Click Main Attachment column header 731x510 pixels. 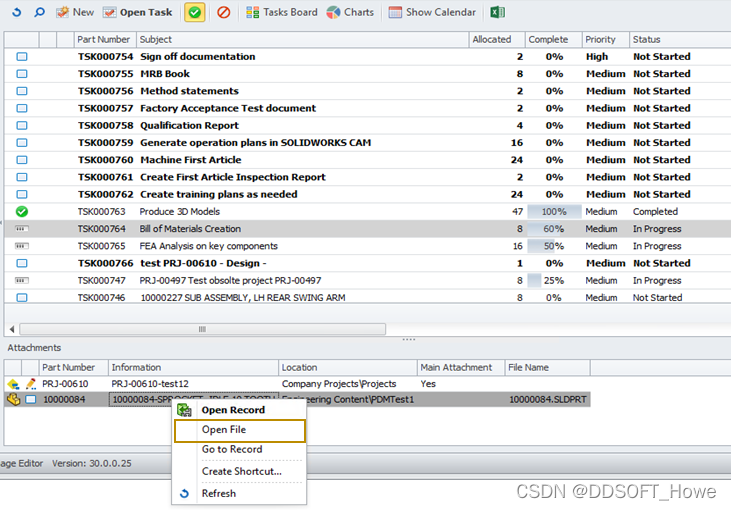coord(461,367)
